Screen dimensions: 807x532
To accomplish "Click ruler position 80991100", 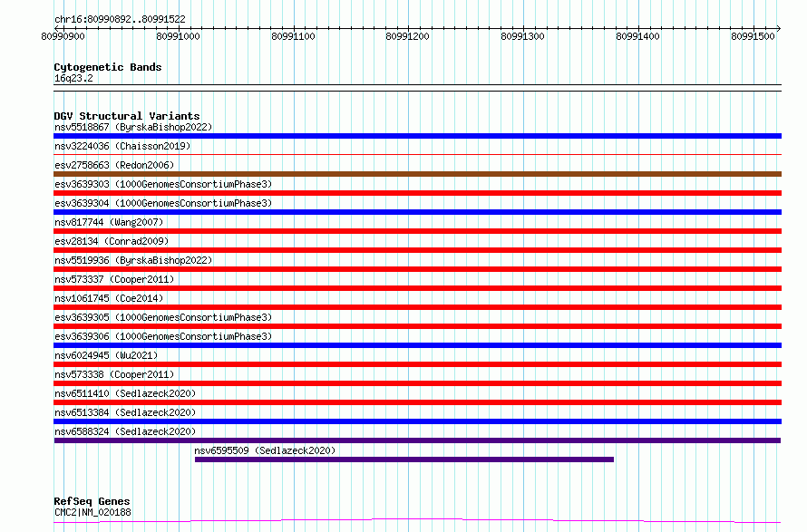I will (294, 36).
